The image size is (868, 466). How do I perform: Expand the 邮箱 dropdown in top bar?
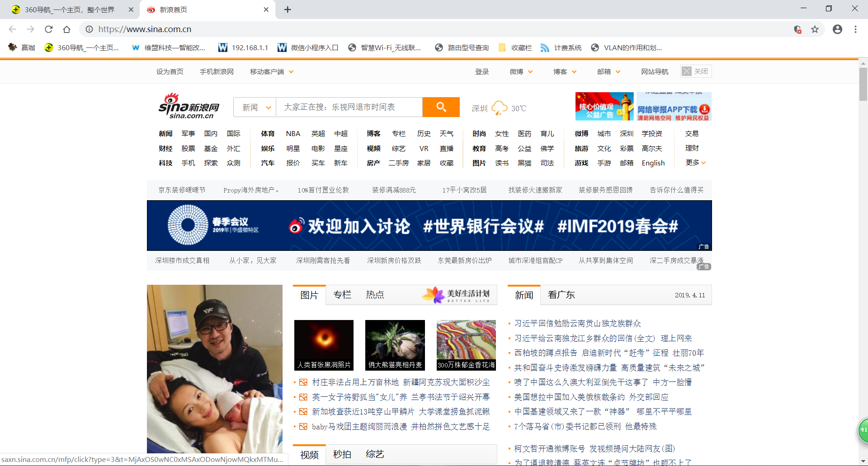coord(609,71)
